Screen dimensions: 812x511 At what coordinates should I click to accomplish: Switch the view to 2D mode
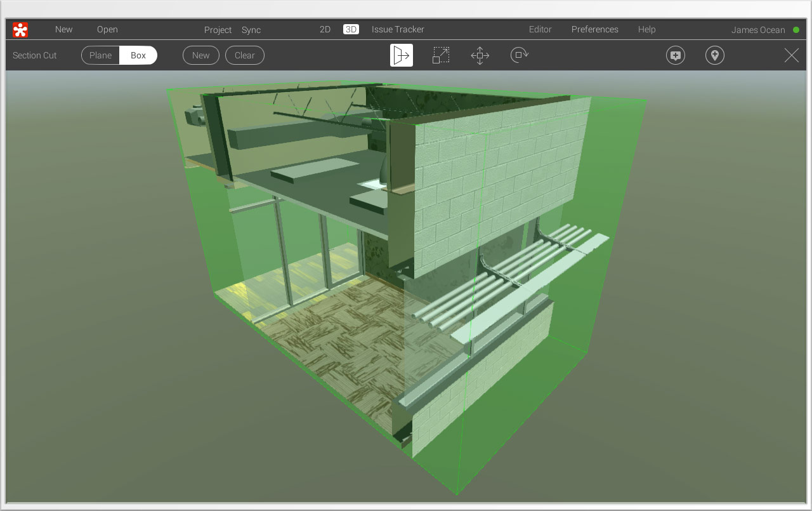(325, 29)
